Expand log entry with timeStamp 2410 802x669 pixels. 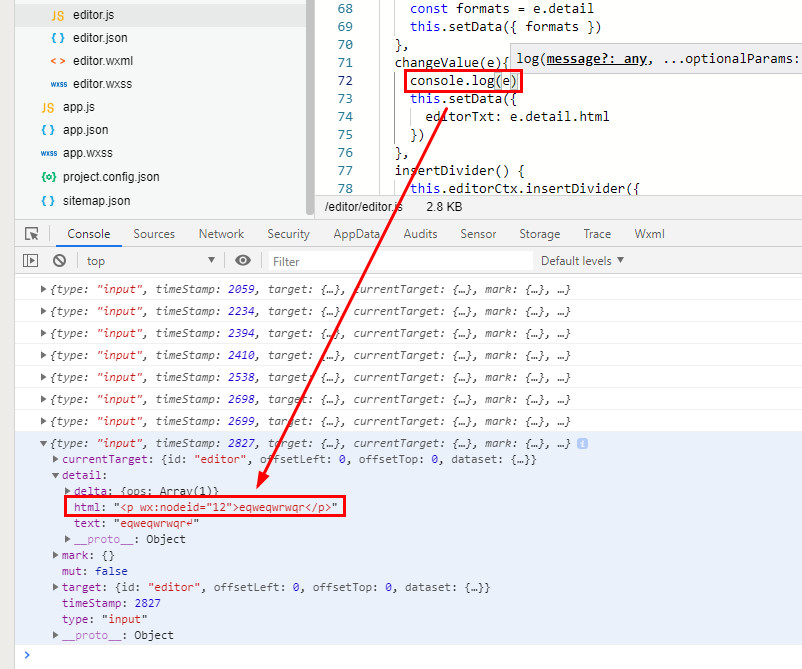click(x=43, y=355)
